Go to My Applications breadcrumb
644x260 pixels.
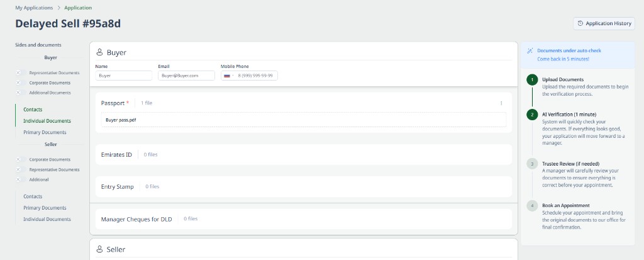pyautogui.click(x=34, y=8)
